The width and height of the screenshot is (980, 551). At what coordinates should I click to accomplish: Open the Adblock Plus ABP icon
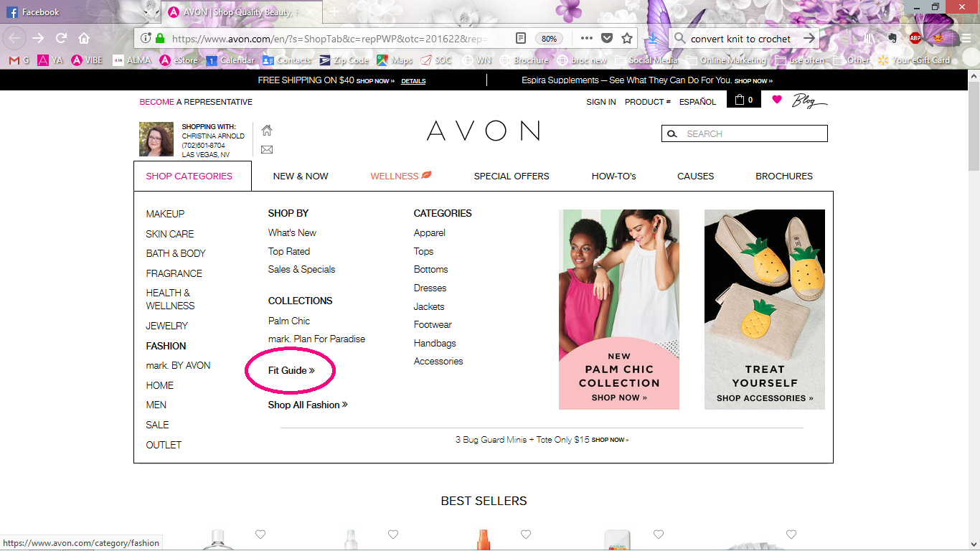(x=915, y=39)
